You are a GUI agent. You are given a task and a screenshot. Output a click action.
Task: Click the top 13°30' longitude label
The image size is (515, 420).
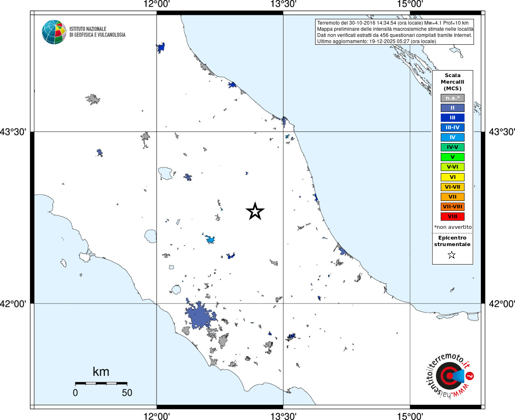[x=283, y=4]
